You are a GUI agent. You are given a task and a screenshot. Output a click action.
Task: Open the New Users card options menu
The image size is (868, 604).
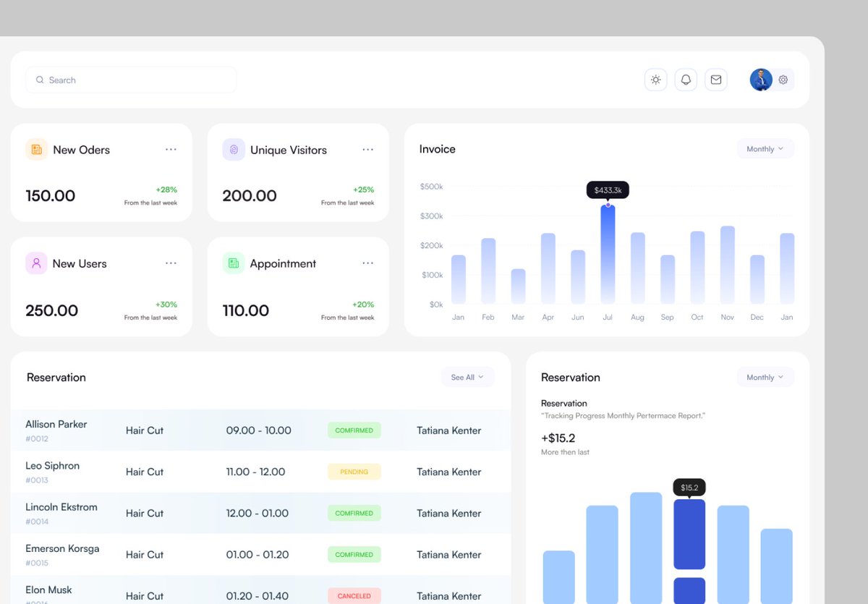pyautogui.click(x=171, y=263)
